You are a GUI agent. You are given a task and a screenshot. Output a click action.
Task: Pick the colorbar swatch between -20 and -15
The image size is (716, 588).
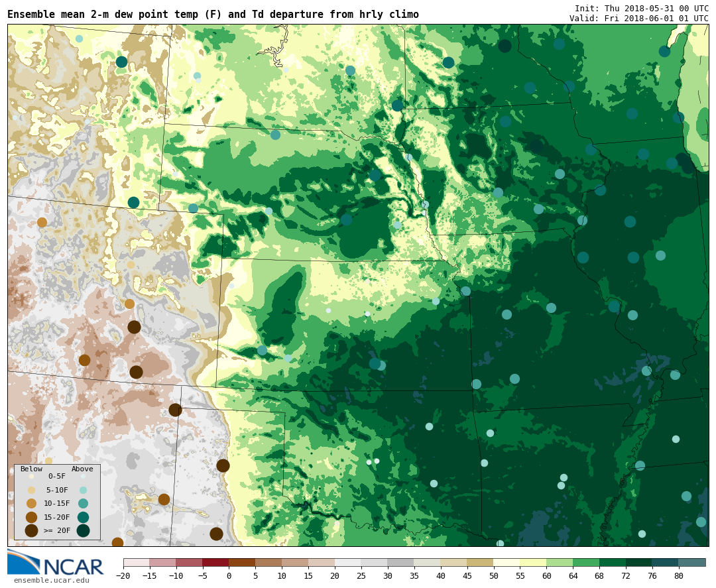click(137, 562)
